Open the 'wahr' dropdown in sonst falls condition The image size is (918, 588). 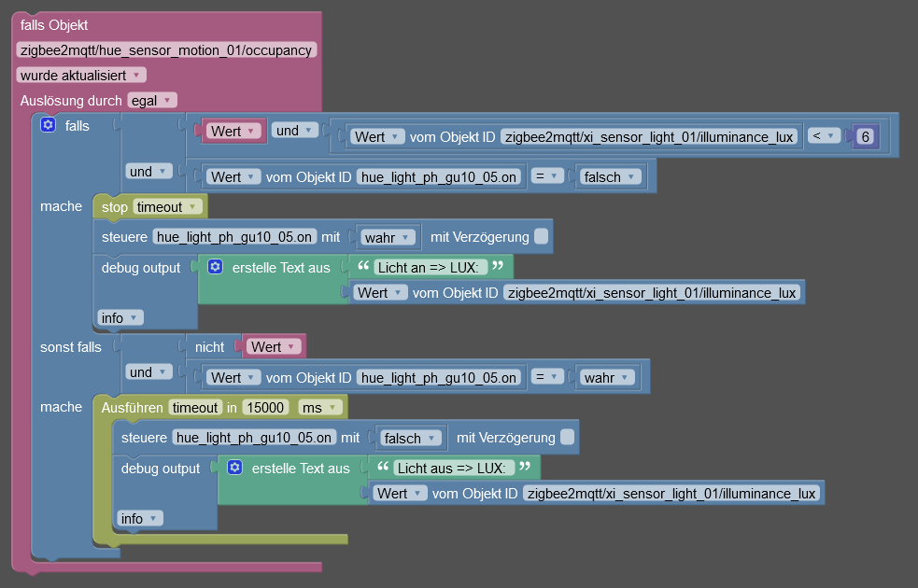(x=607, y=377)
